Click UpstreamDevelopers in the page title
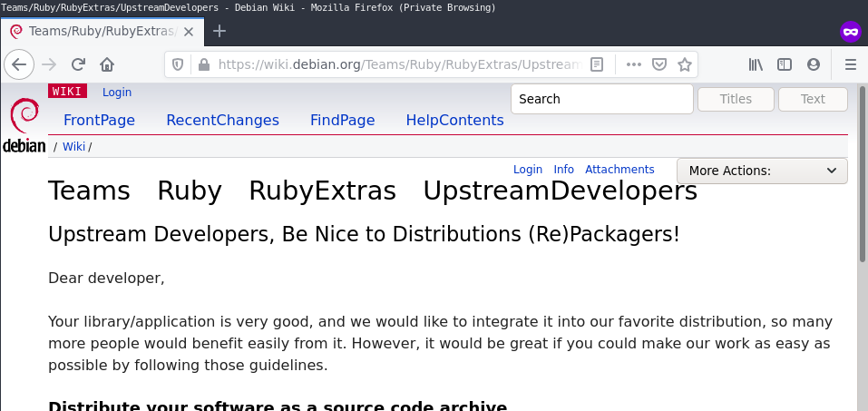The image size is (868, 411). (x=561, y=191)
